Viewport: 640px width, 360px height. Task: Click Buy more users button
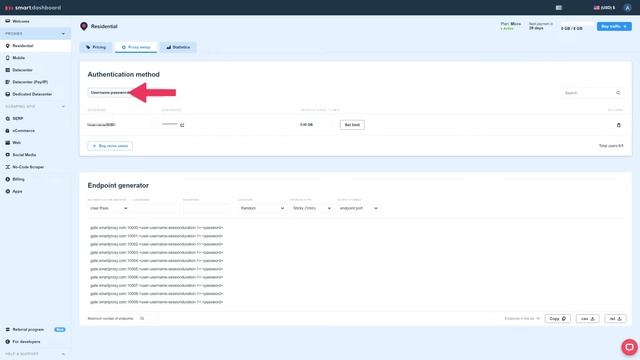[x=110, y=146]
